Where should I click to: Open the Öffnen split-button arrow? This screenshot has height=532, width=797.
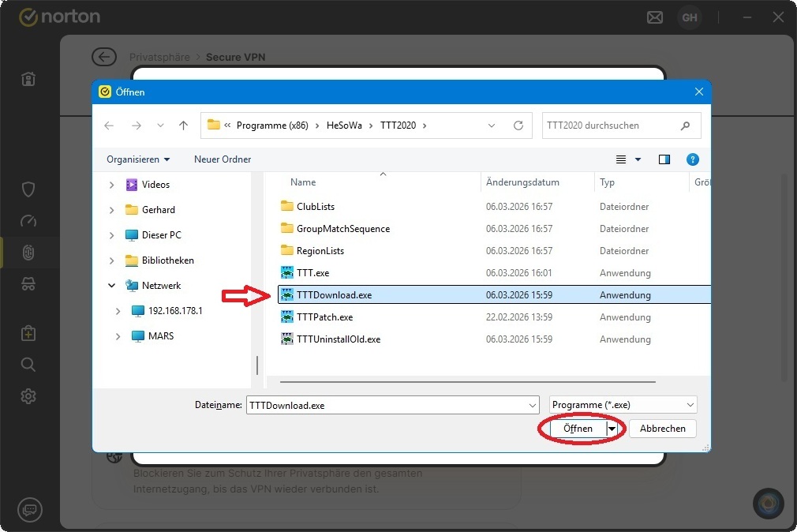[x=612, y=429]
